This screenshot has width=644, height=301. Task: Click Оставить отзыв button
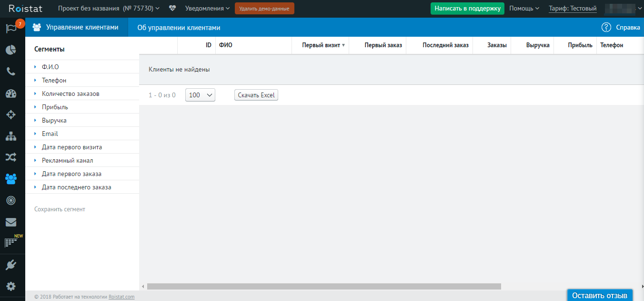click(x=600, y=295)
